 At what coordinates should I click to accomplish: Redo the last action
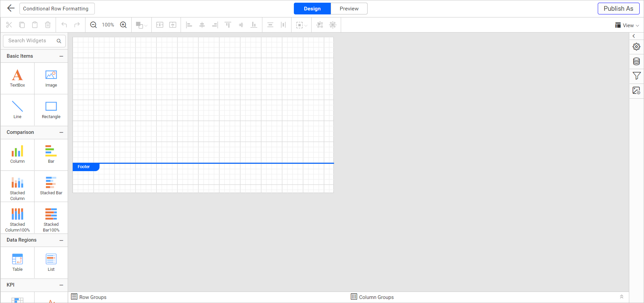(x=77, y=25)
